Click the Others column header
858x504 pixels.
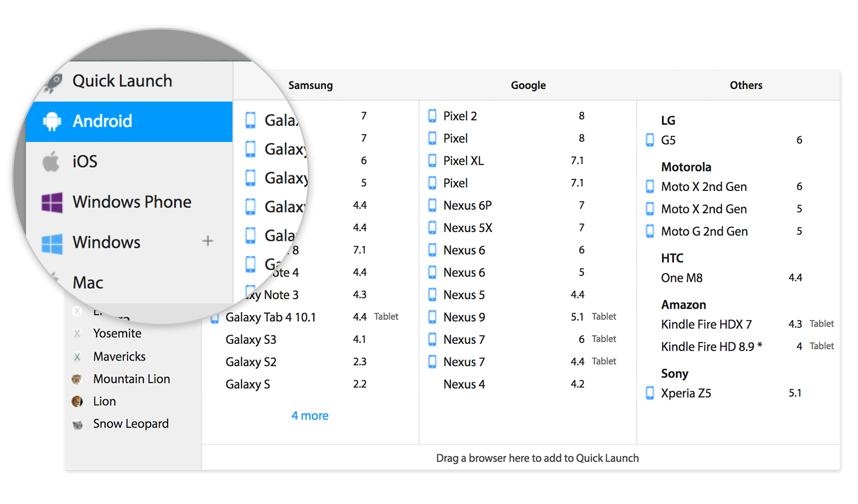click(x=746, y=85)
